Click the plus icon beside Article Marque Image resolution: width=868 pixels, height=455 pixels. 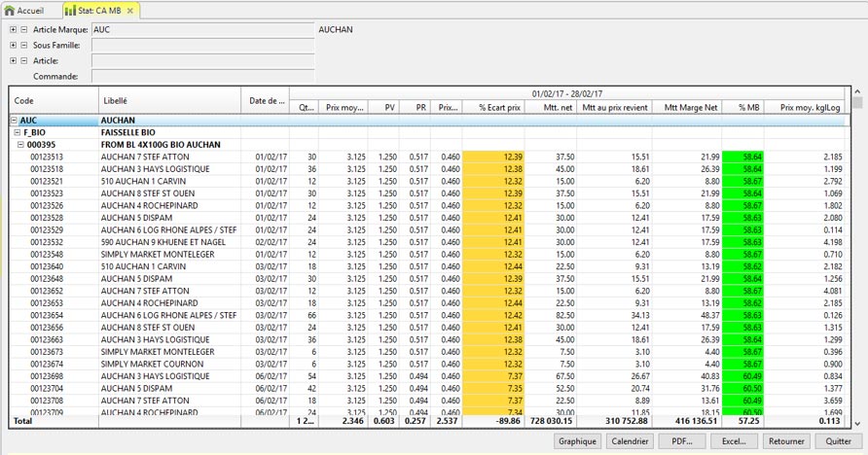14,30
